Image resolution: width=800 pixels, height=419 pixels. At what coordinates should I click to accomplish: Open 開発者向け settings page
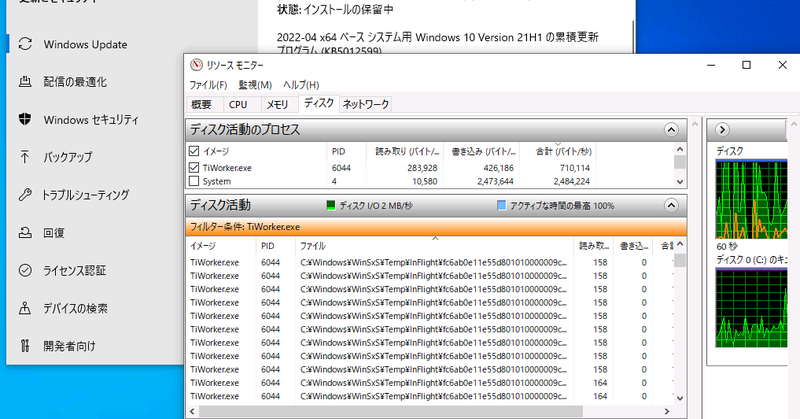69,346
